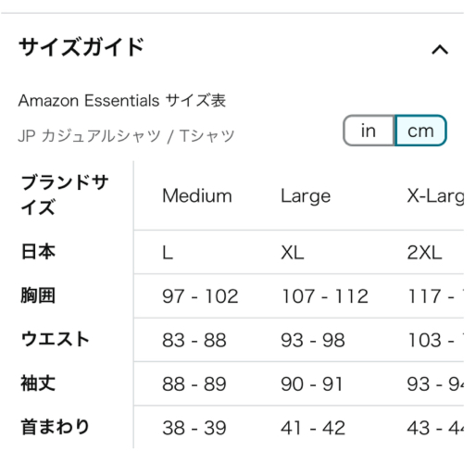
Task: Click JP カジュアルシャツ / Tシャツ subtitle
Action: point(126,136)
